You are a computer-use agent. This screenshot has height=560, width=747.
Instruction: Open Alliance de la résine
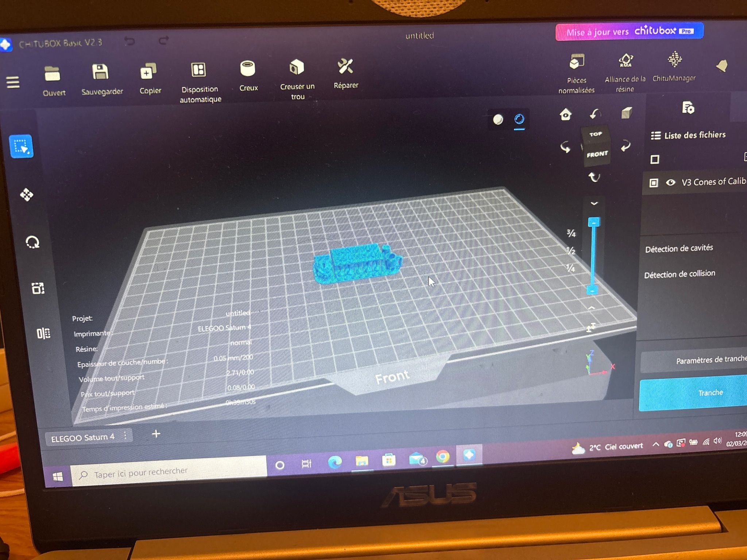[626, 61]
